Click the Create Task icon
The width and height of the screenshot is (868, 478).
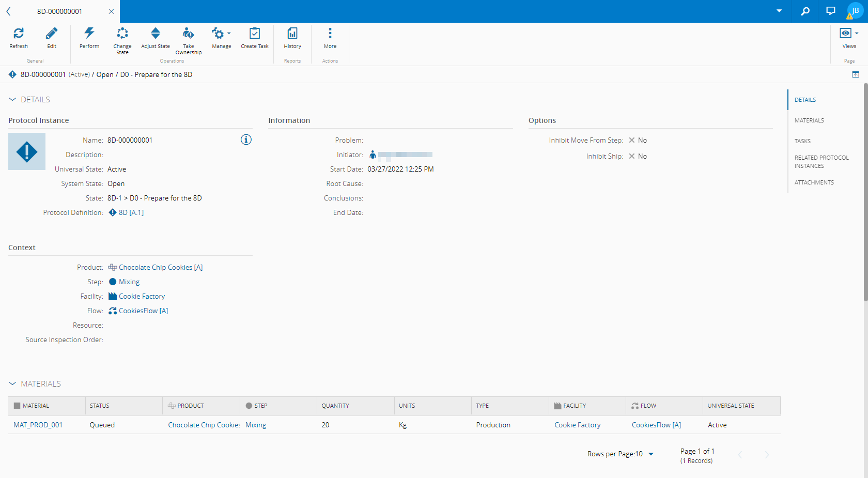coord(255,34)
